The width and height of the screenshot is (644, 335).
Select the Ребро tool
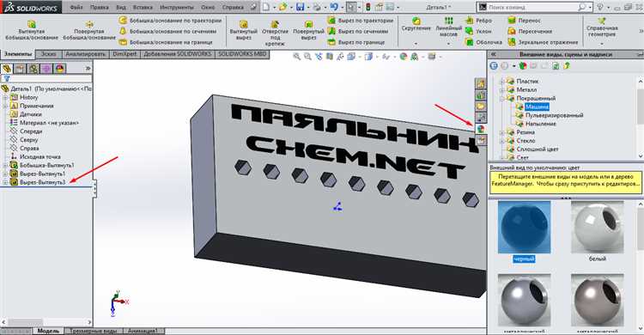(478, 20)
